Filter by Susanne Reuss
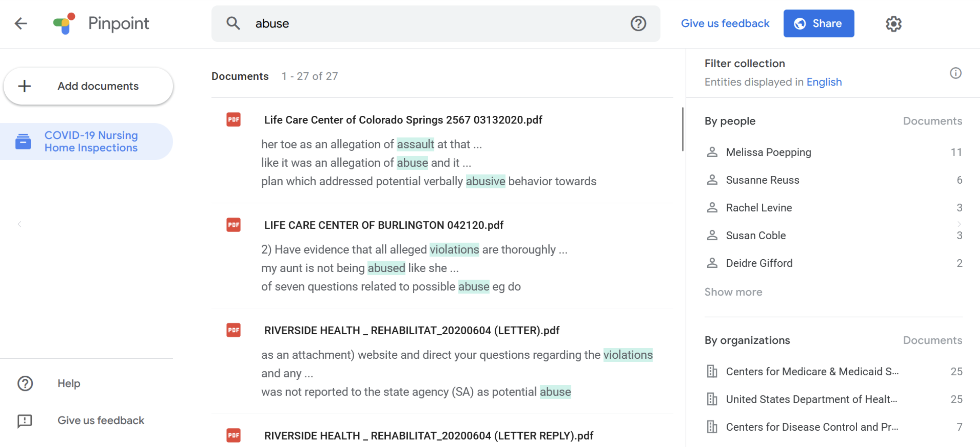Screen dimensions: 980x447 coord(762,180)
